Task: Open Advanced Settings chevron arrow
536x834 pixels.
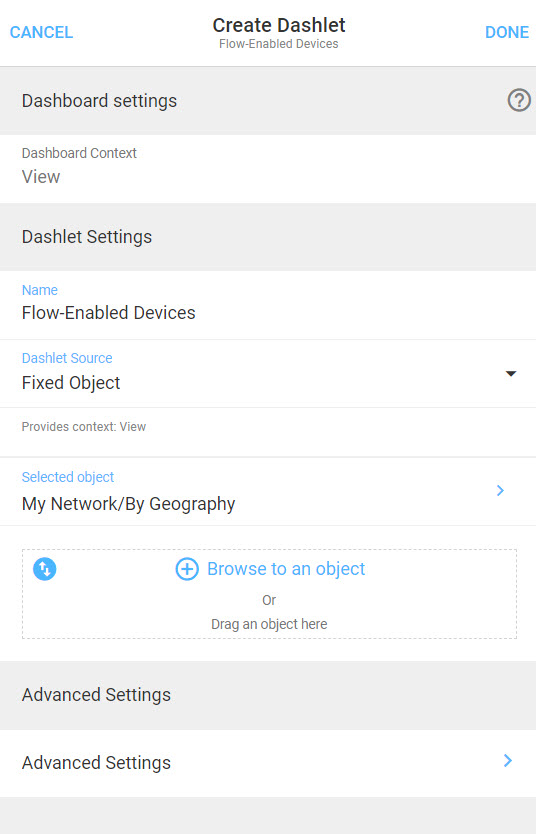Action: pyautogui.click(x=508, y=761)
